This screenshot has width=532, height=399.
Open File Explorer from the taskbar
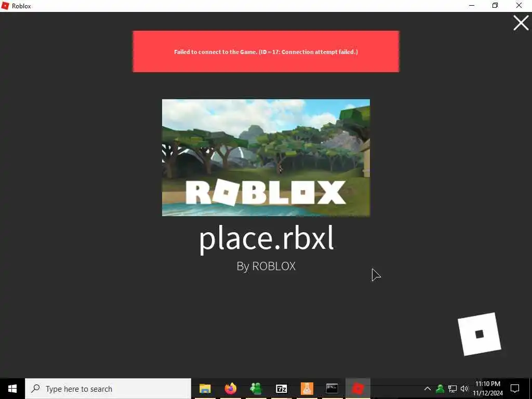click(205, 389)
